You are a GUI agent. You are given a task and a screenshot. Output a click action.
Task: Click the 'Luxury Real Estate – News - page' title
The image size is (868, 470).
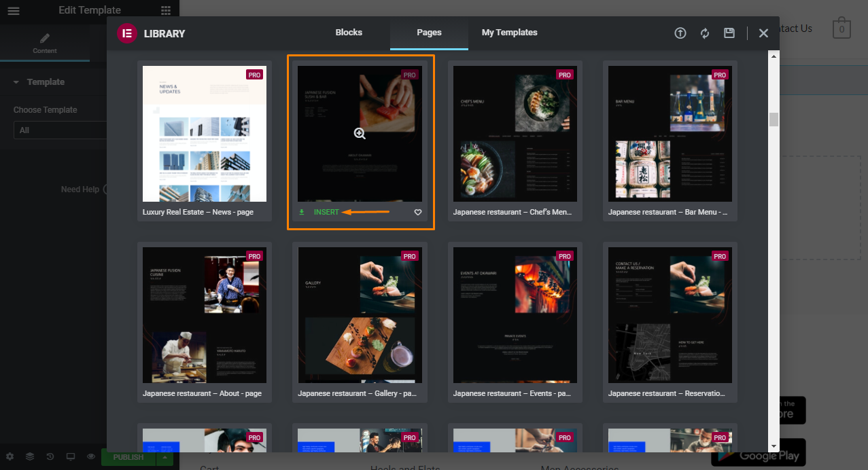pyautogui.click(x=198, y=213)
